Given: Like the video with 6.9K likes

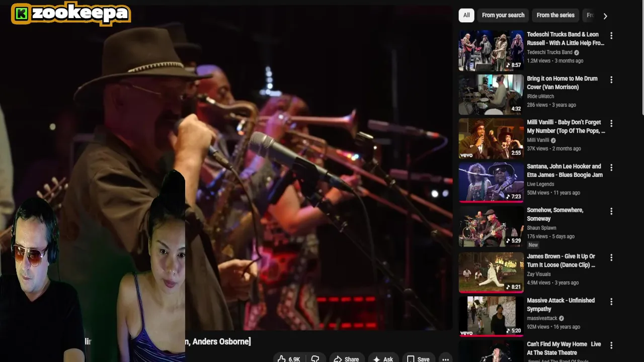Looking at the screenshot, I should click(290, 359).
